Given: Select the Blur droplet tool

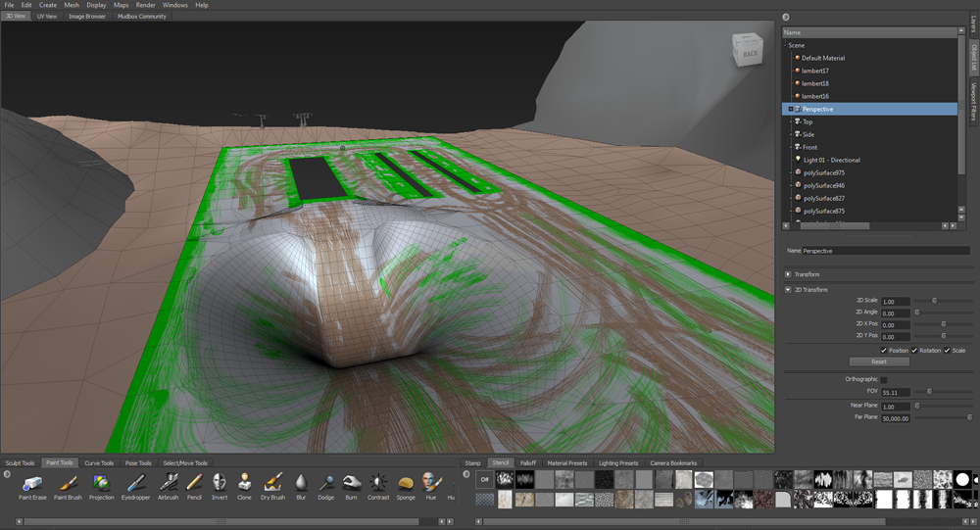Looking at the screenshot, I should click(301, 487).
